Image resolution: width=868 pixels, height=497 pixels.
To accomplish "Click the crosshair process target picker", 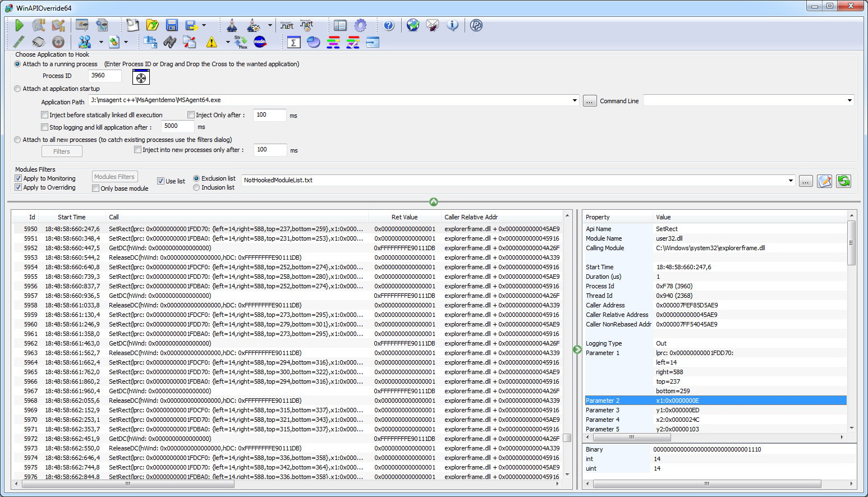I will [141, 77].
